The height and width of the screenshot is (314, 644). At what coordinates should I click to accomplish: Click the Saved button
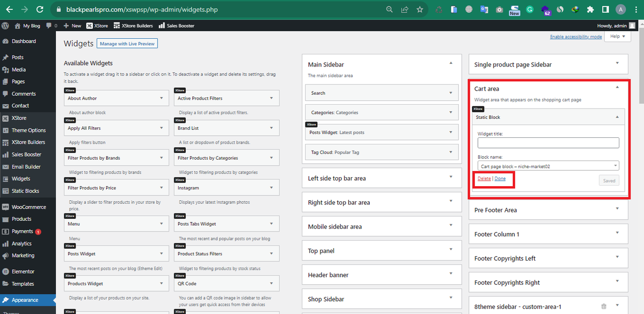(x=609, y=181)
